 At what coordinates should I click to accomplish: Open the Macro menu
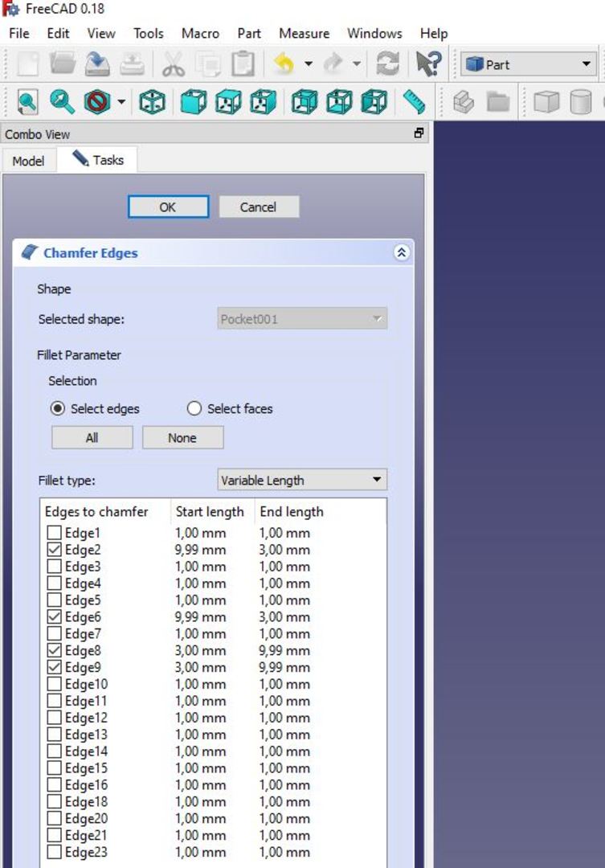[x=200, y=33]
